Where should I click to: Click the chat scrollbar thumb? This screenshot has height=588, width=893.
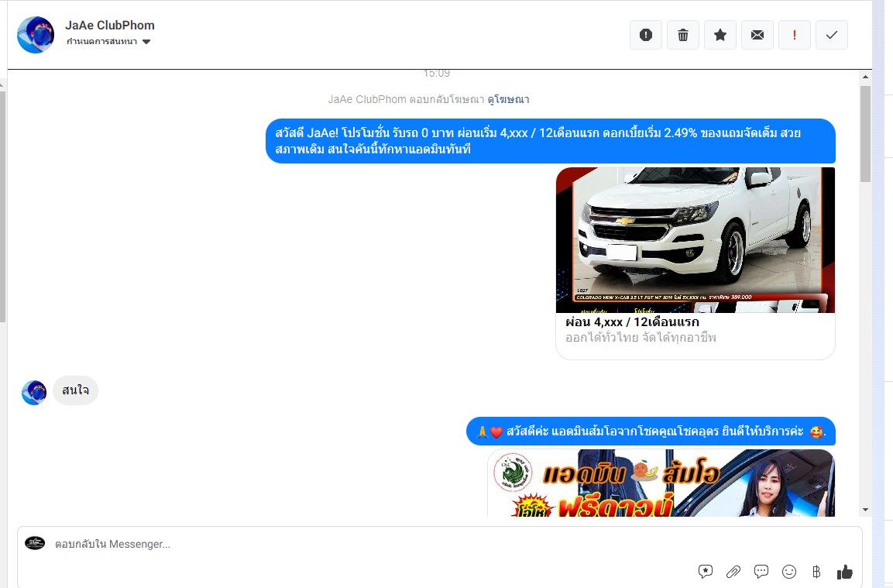click(x=865, y=134)
